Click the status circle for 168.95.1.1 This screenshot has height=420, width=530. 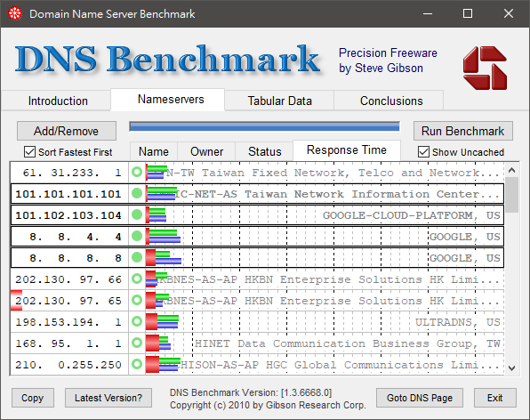coord(137,343)
